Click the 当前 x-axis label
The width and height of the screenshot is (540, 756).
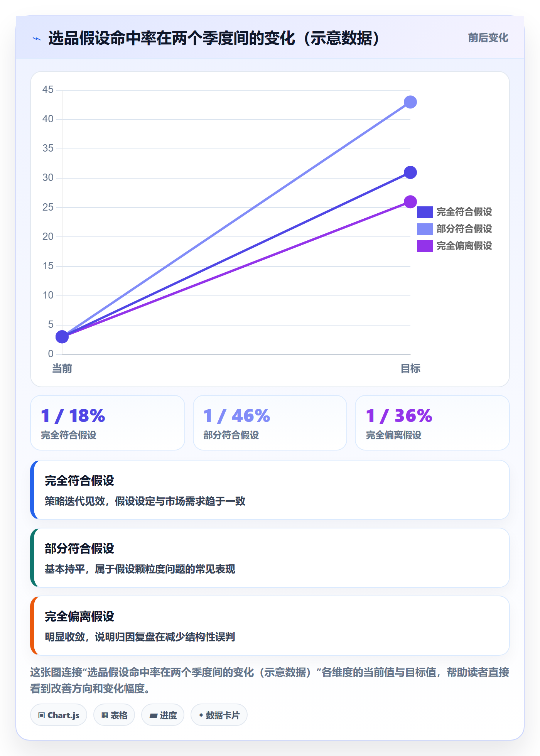(62, 369)
